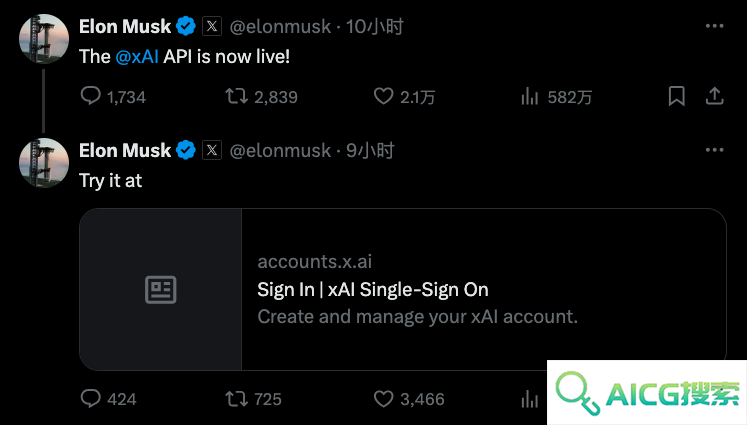Image resolution: width=747 pixels, height=425 pixels.
Task: Repost the tweet with 725 reposts
Action: pos(253,398)
